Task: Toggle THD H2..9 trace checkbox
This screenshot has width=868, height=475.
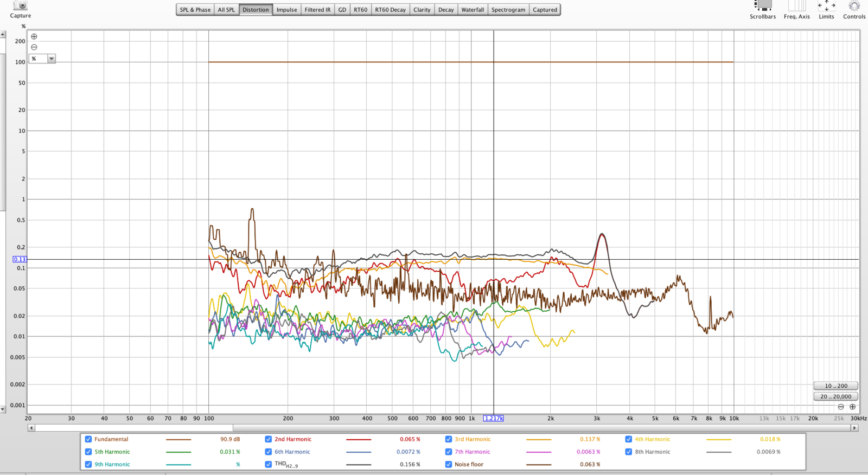Action: click(x=269, y=464)
